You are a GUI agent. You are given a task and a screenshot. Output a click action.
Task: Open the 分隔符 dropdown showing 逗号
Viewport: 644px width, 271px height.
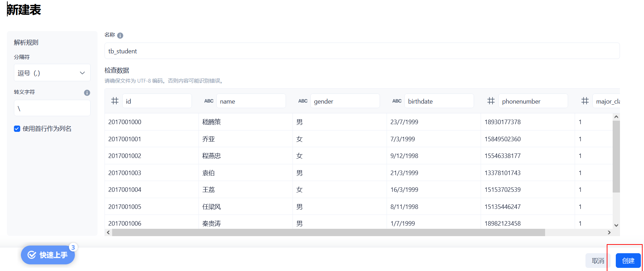click(52, 73)
